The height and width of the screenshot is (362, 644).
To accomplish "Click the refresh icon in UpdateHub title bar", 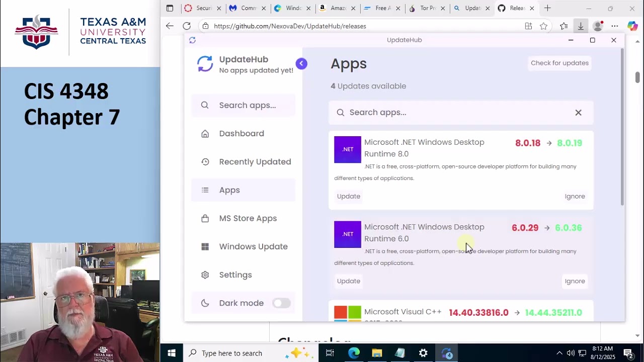I will pyautogui.click(x=192, y=40).
